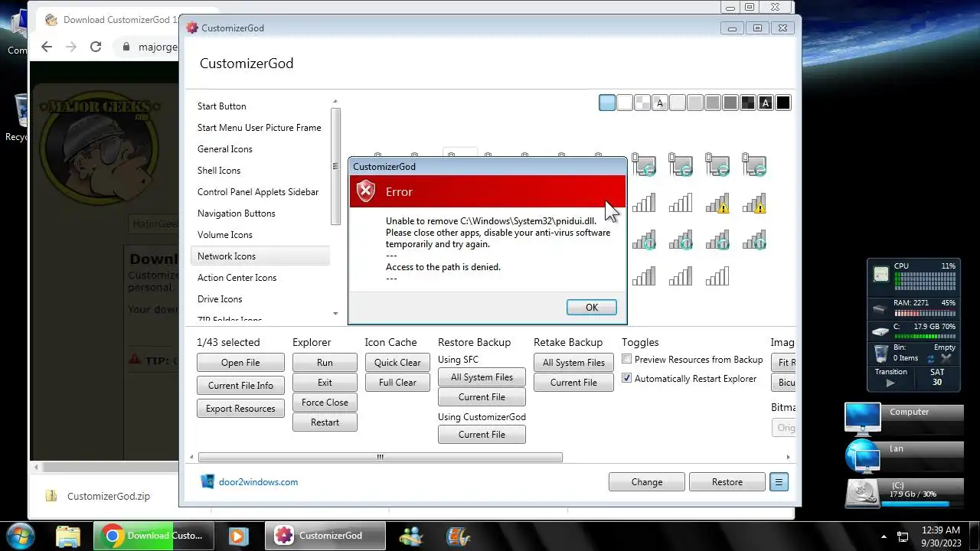Click the recycle bin icon in gadget

[880, 354]
